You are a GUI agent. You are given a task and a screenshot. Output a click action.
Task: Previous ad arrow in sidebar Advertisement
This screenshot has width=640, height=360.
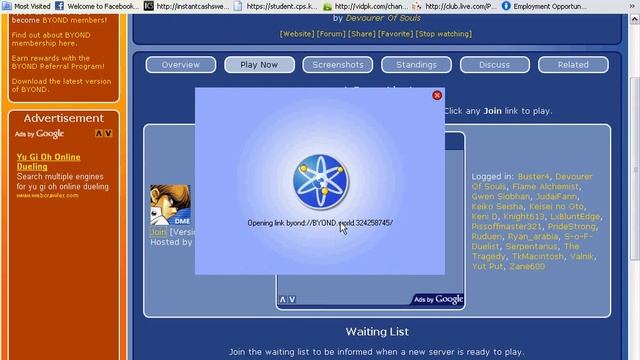click(99, 133)
